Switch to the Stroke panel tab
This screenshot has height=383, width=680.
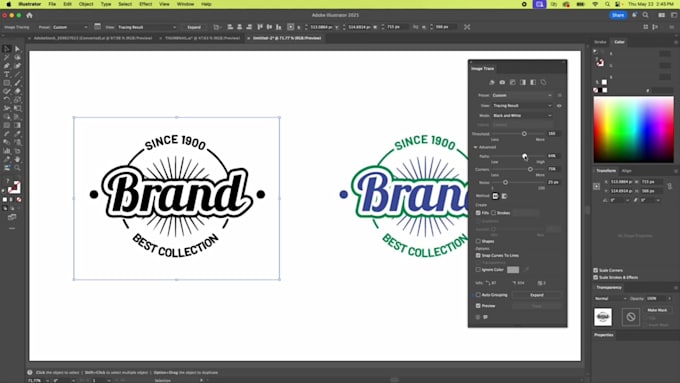(600, 42)
